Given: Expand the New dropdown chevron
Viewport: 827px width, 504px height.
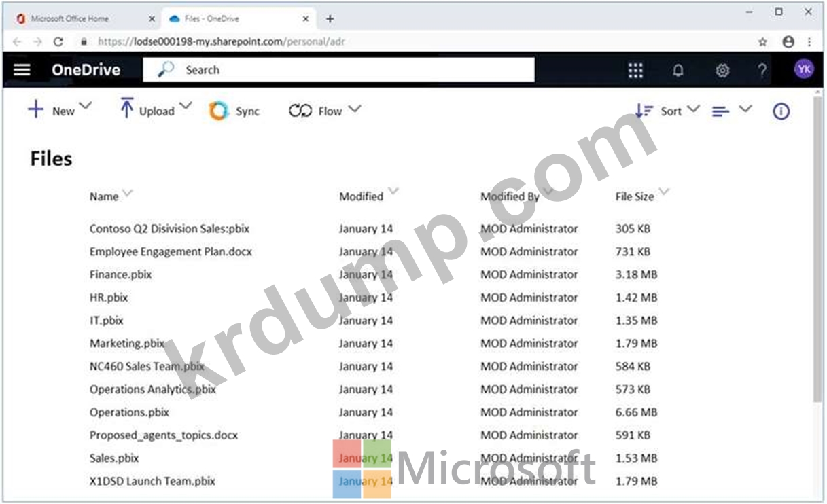Looking at the screenshot, I should (85, 106).
